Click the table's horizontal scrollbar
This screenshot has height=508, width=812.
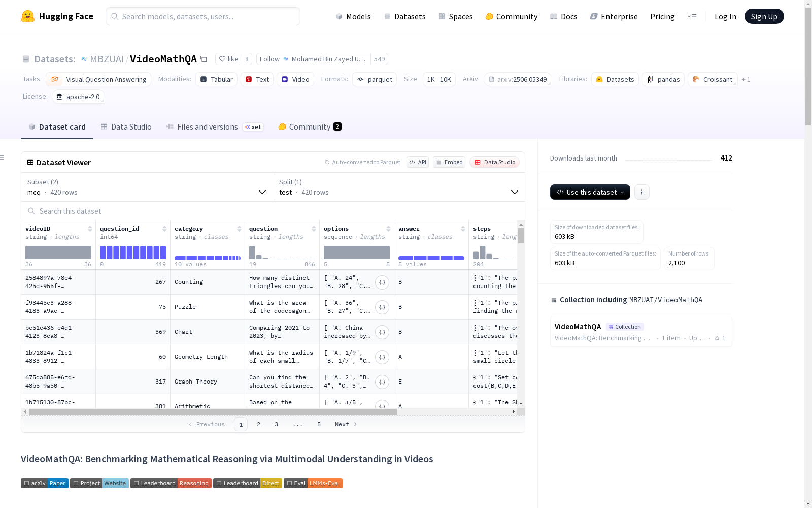(x=213, y=411)
